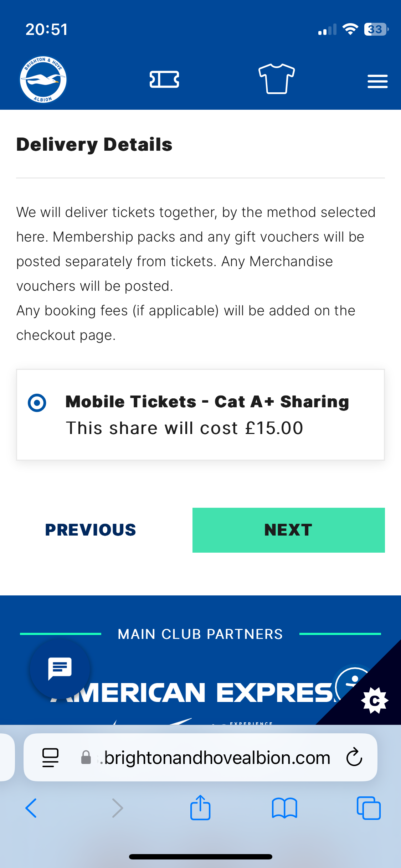Open the Brighton & Hove Albion crest logo
Image resolution: width=401 pixels, height=868 pixels.
[x=43, y=79]
